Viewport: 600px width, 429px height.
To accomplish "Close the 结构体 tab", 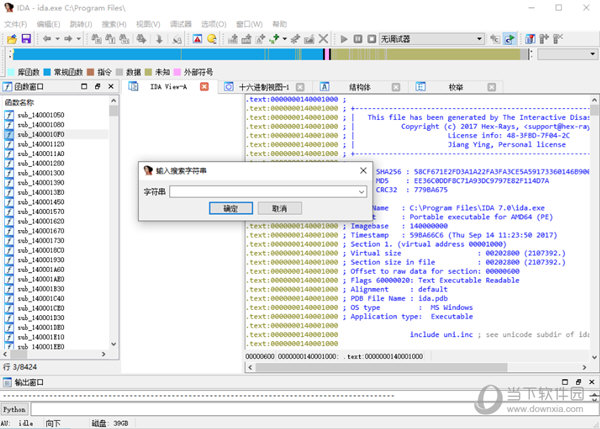I will click(x=396, y=87).
